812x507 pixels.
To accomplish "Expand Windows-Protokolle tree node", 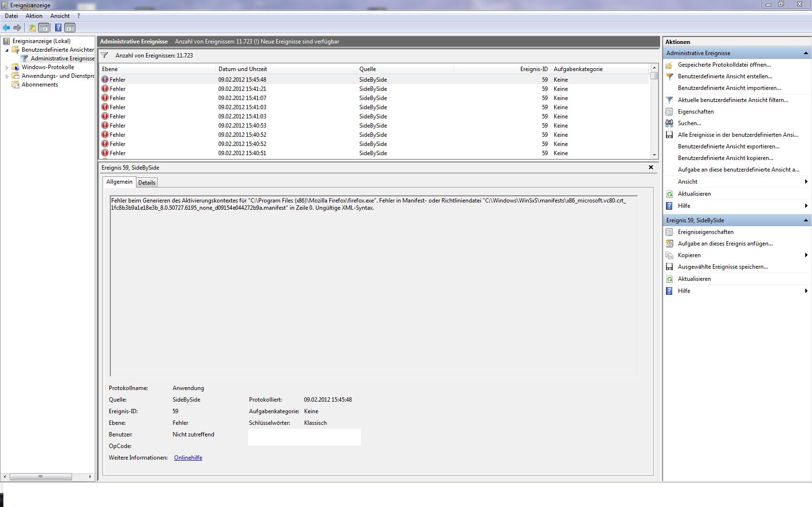I will click(7, 68).
